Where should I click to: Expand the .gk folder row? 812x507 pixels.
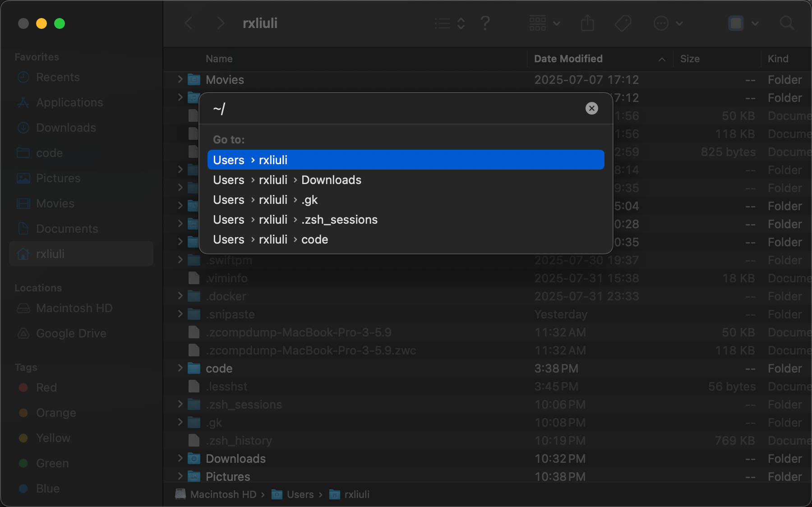pos(180,422)
